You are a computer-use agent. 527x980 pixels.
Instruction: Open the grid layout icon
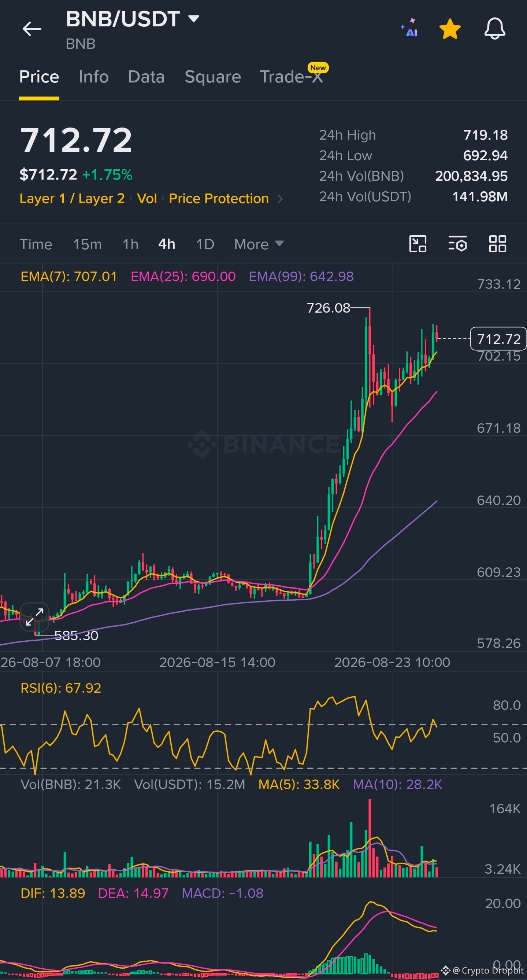pos(497,244)
